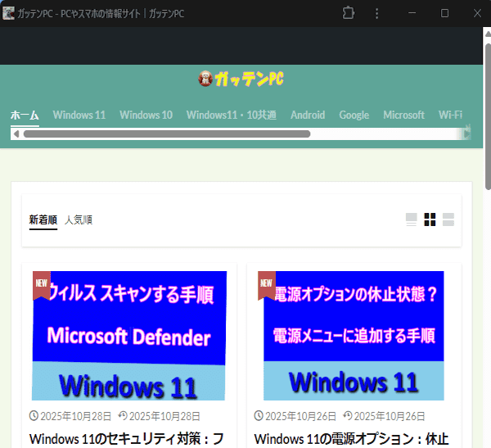Open the Windows 11 category menu

tap(79, 115)
